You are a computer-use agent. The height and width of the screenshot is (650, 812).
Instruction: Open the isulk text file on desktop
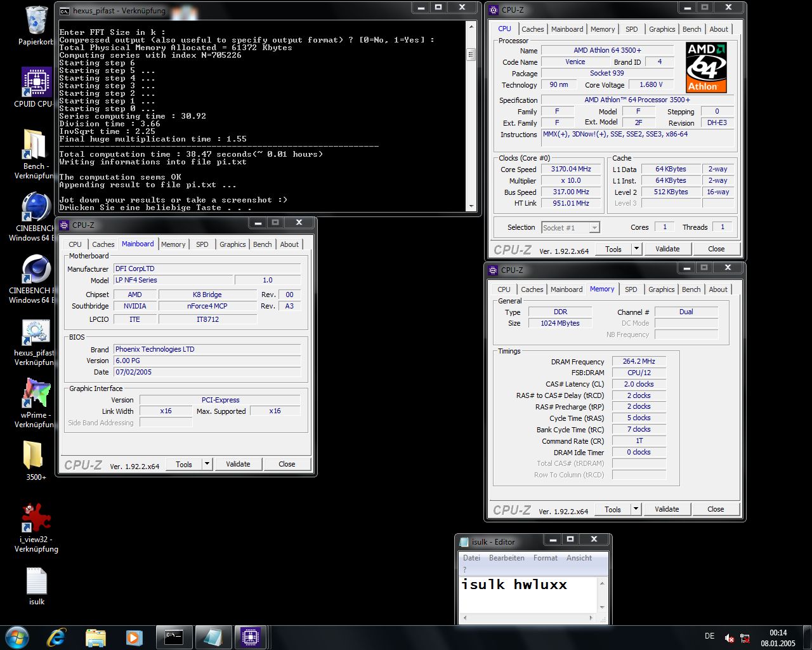point(36,581)
